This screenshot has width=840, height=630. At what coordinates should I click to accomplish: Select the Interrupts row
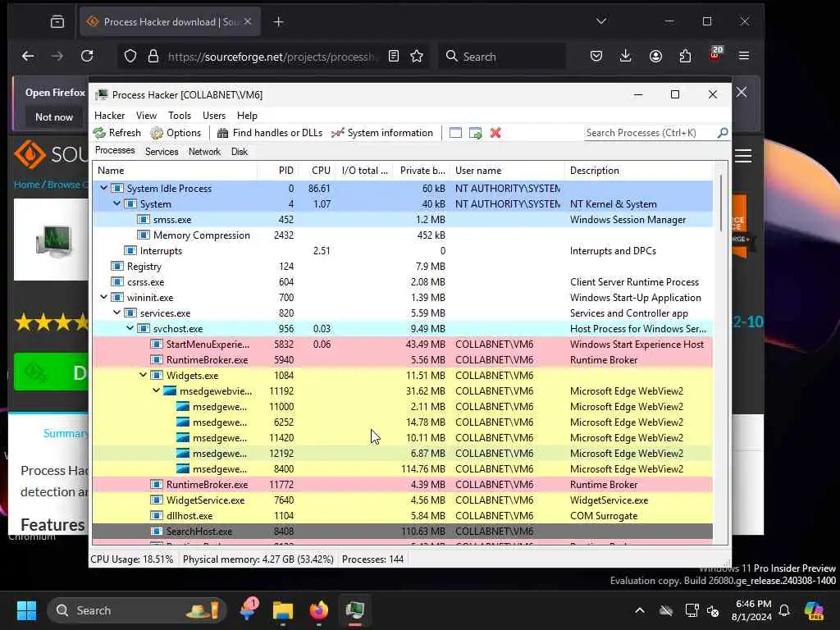pyautogui.click(x=403, y=251)
